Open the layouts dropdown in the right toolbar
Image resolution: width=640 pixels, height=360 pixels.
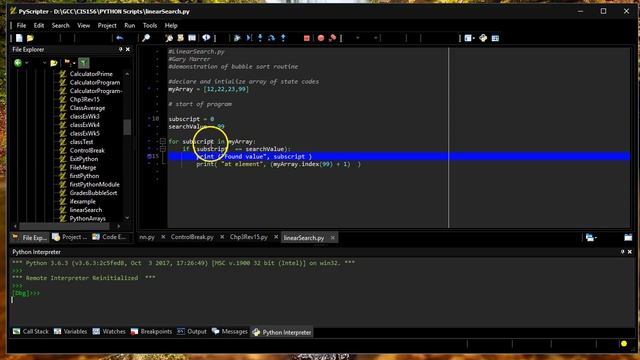469,38
